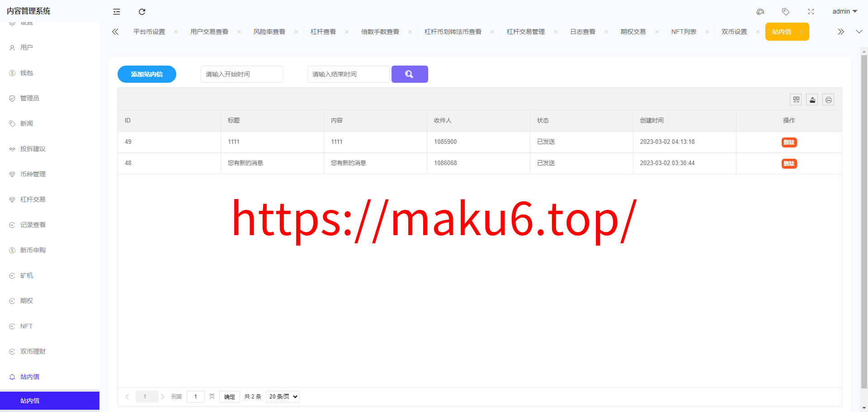This screenshot has width=868, height=412.
Task: Close the 平台币设置 tab
Action: (176, 32)
